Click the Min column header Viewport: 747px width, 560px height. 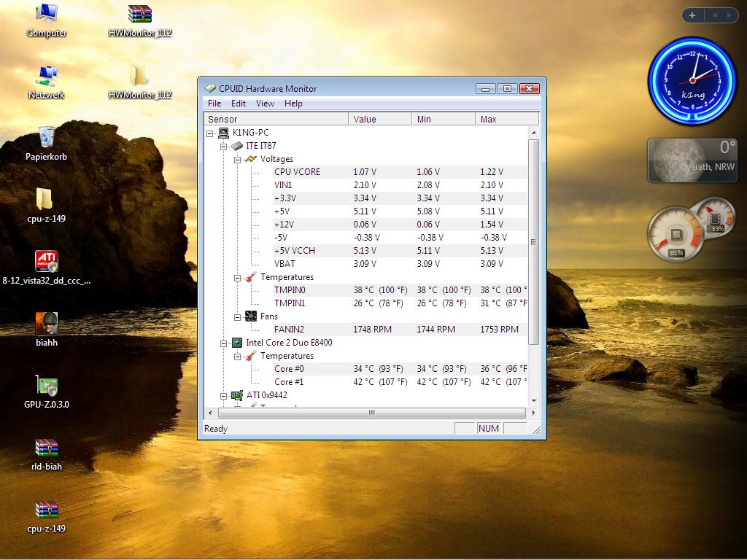tap(443, 119)
